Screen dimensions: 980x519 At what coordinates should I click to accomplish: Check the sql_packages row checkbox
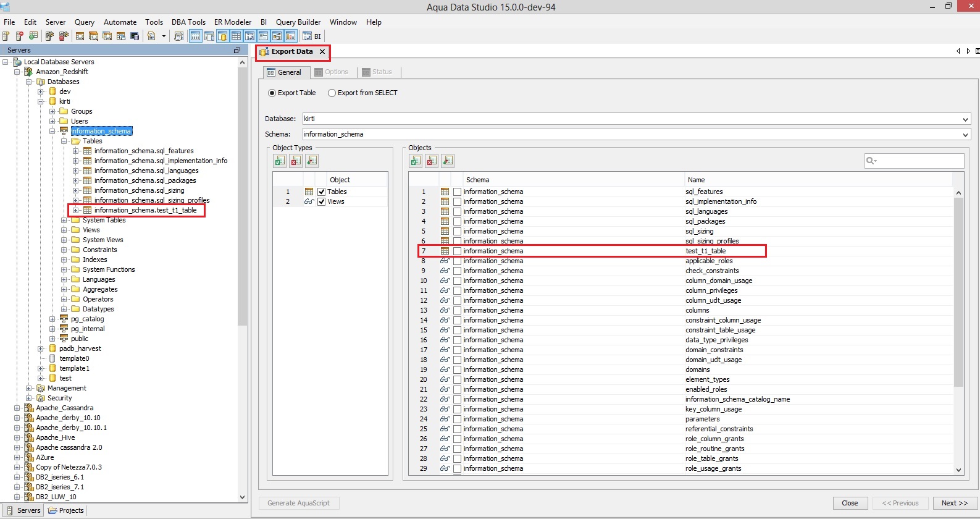point(458,221)
